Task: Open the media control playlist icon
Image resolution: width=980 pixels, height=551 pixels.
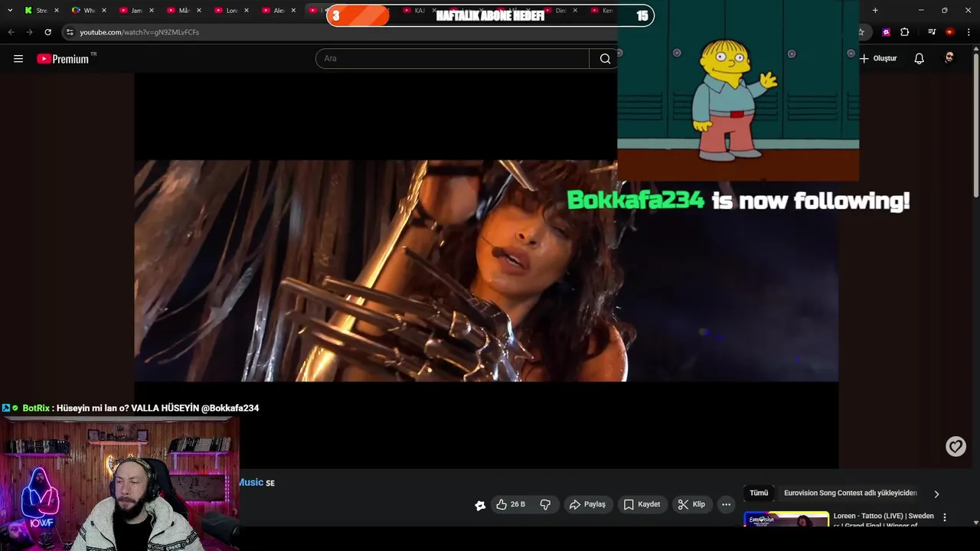Action: click(x=931, y=32)
